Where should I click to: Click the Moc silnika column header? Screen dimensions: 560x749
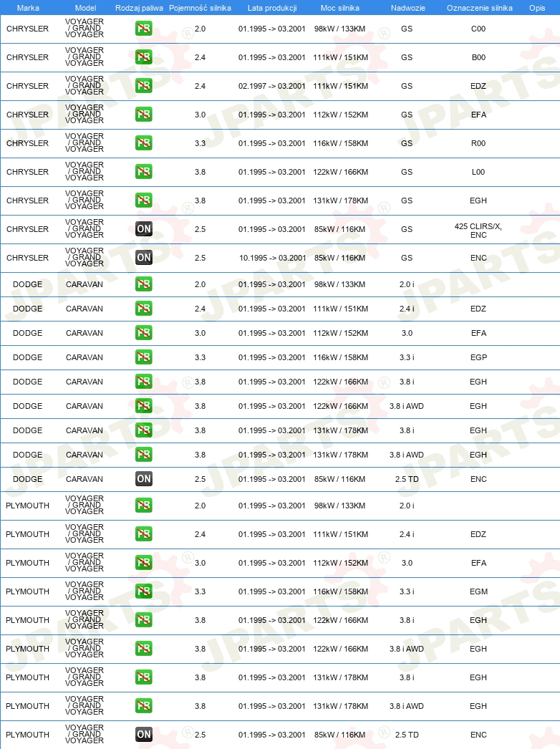point(340,8)
